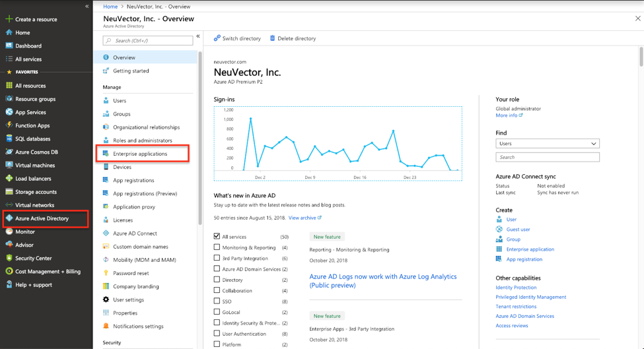Open App registrations (Preview) menu item
Viewport: 644px width, 349px height.
pyautogui.click(x=146, y=193)
